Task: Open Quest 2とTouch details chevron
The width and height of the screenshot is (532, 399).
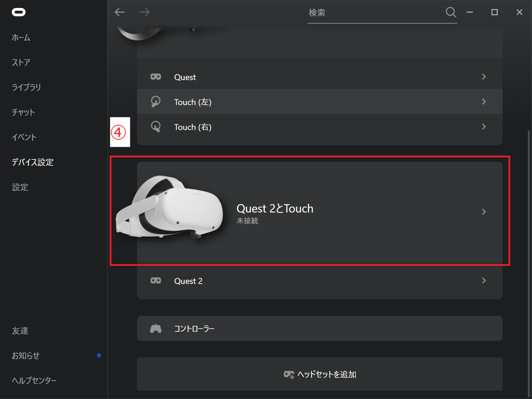Action: (x=484, y=212)
